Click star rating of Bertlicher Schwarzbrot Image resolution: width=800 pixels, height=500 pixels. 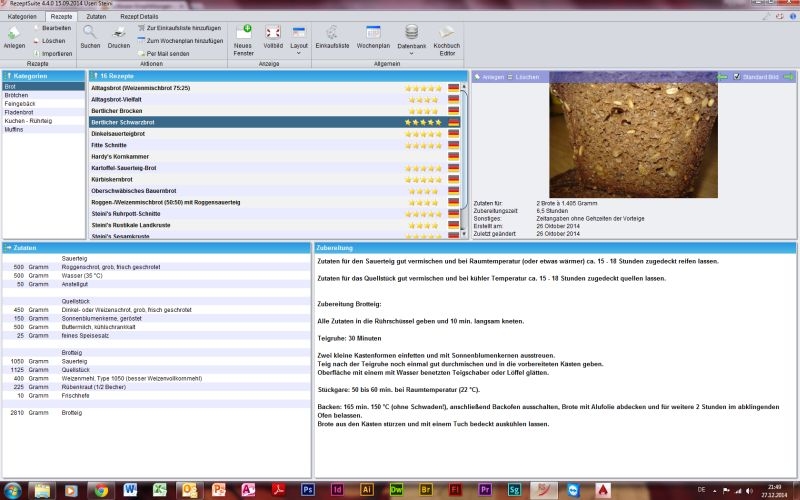tap(423, 122)
